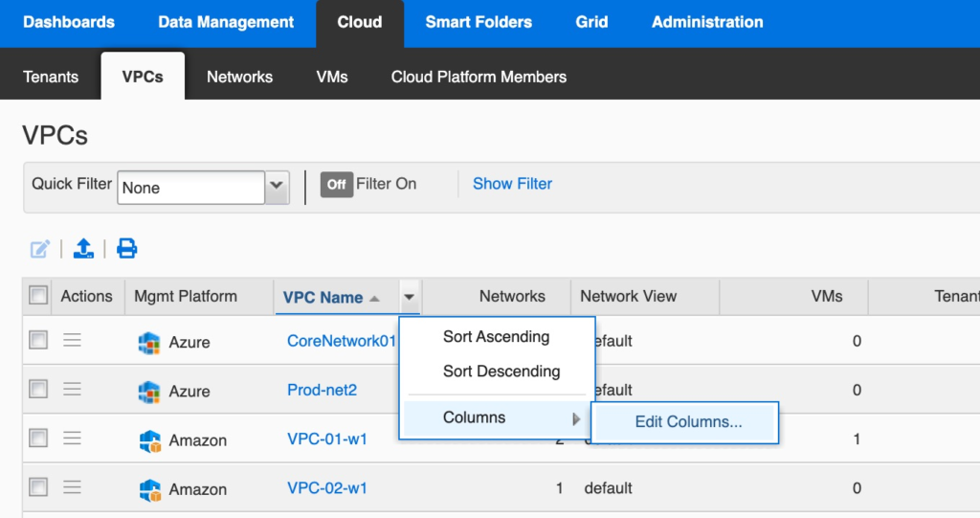Open action menu for VPC-01-w1 row
The width and height of the screenshot is (980, 518).
pyautogui.click(x=72, y=439)
